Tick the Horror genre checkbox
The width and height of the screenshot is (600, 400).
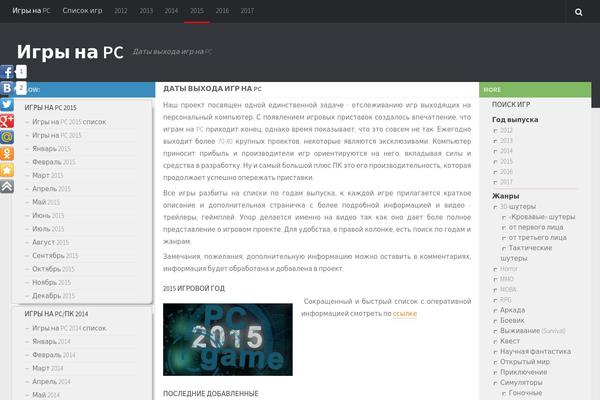pyautogui.click(x=495, y=269)
